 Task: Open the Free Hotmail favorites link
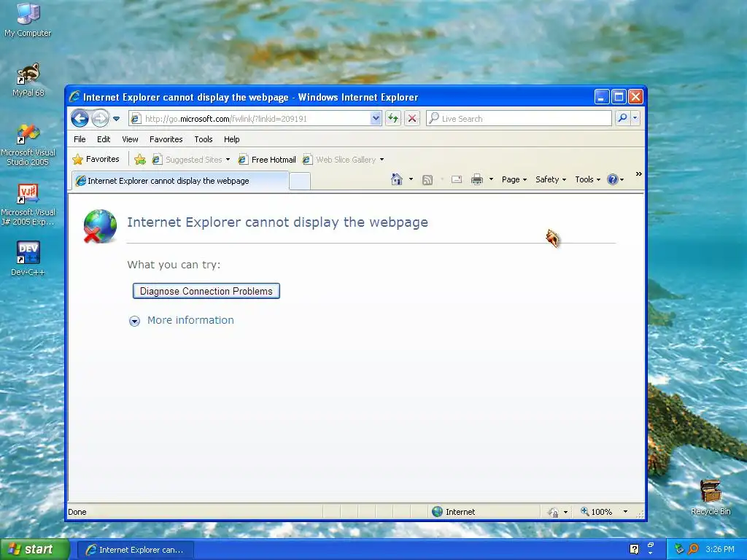coord(267,160)
